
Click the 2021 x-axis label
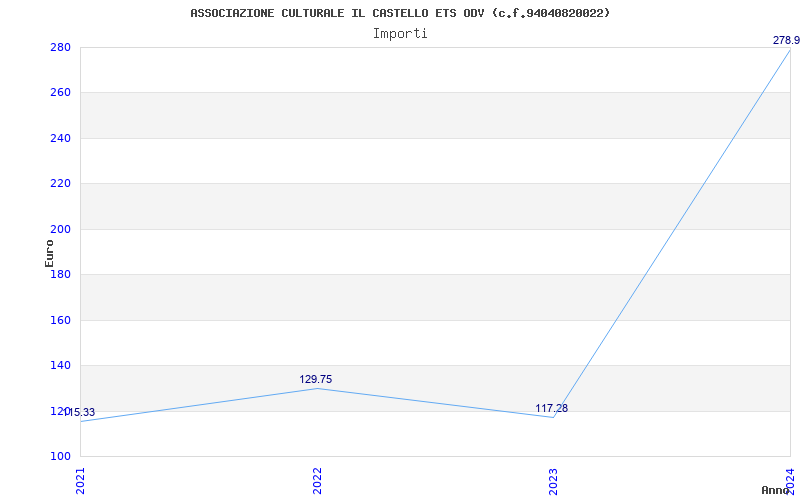[x=80, y=481]
